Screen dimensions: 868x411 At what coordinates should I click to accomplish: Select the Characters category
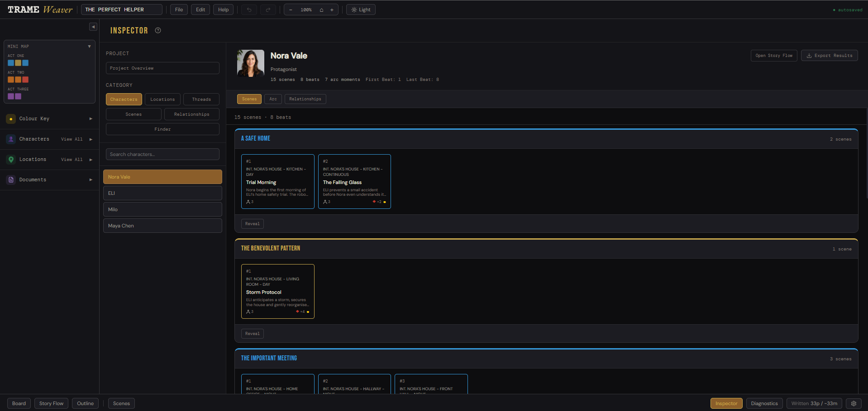click(x=124, y=99)
